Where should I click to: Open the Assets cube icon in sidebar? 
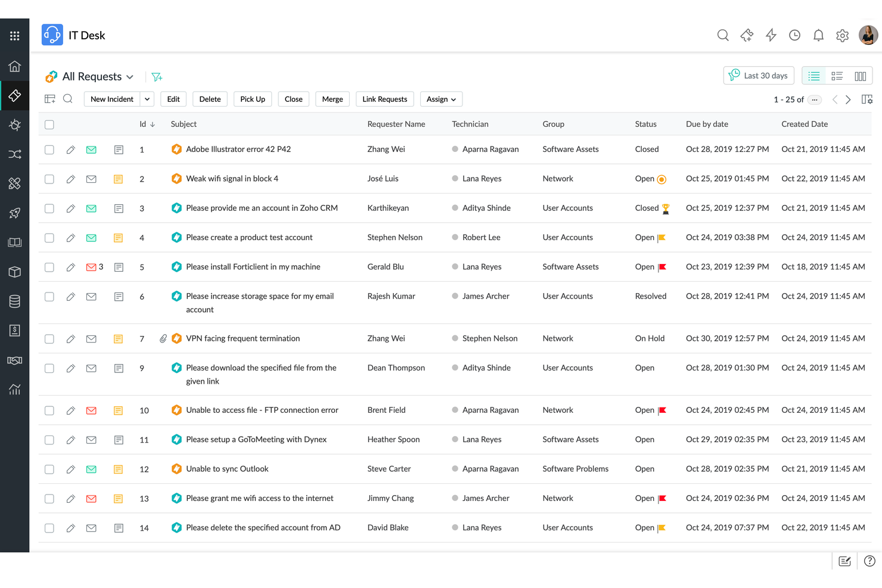pos(14,272)
